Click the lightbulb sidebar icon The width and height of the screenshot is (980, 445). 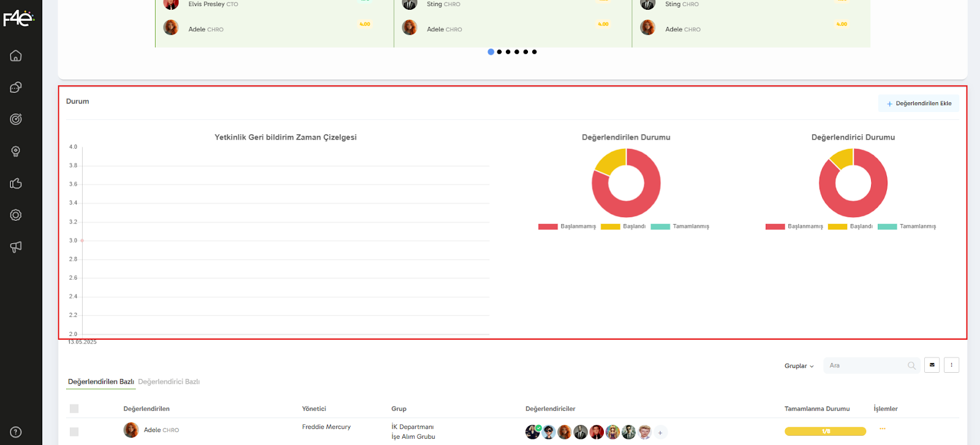(x=16, y=151)
